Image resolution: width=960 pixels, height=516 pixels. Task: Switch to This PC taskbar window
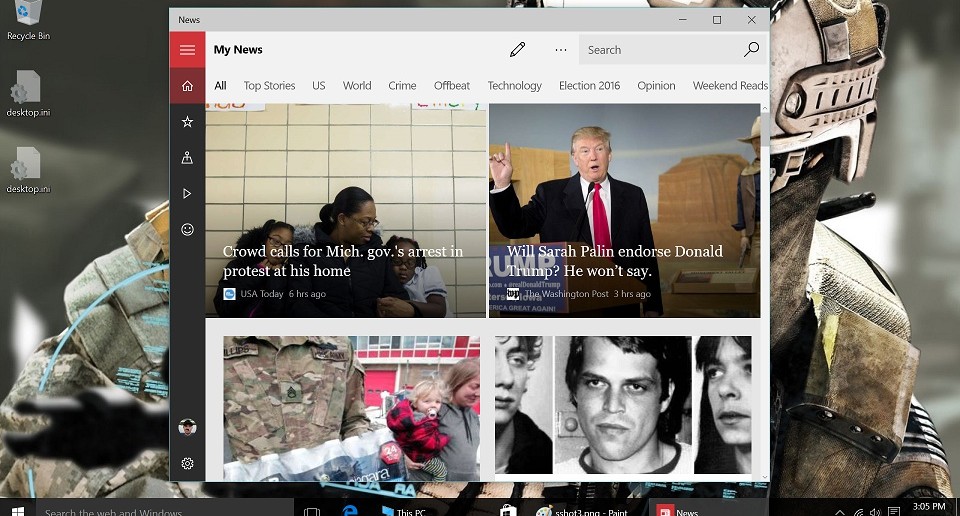[x=403, y=511]
